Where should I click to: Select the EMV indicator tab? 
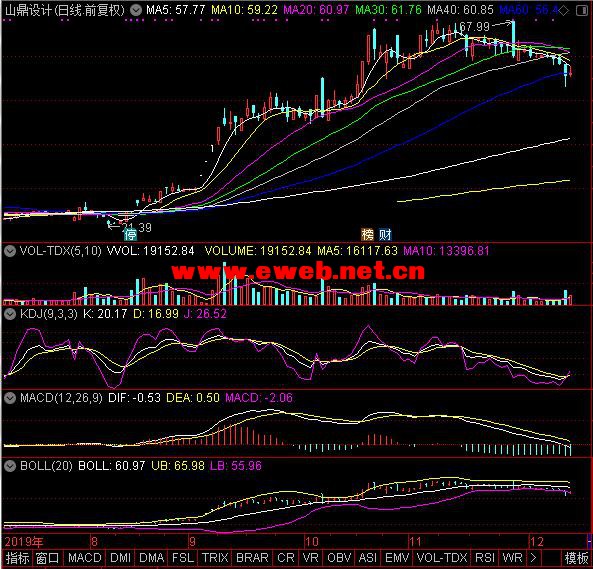pyautogui.click(x=397, y=558)
